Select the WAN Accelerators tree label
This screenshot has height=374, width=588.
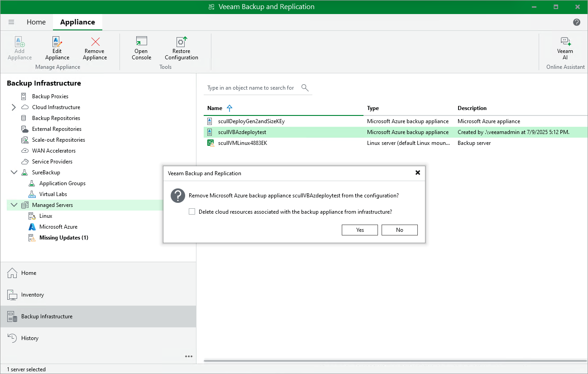point(54,151)
